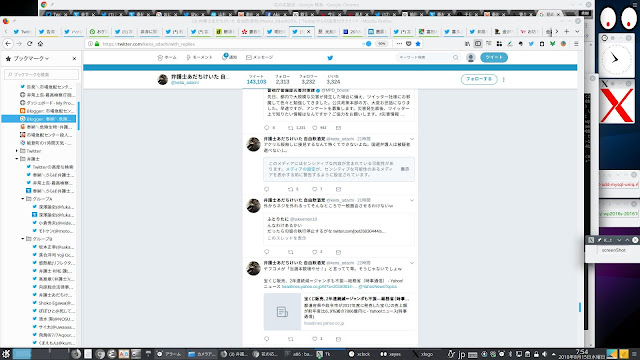Close the bookmarks sidebar
Screen dimensions: 640x360
74,58
